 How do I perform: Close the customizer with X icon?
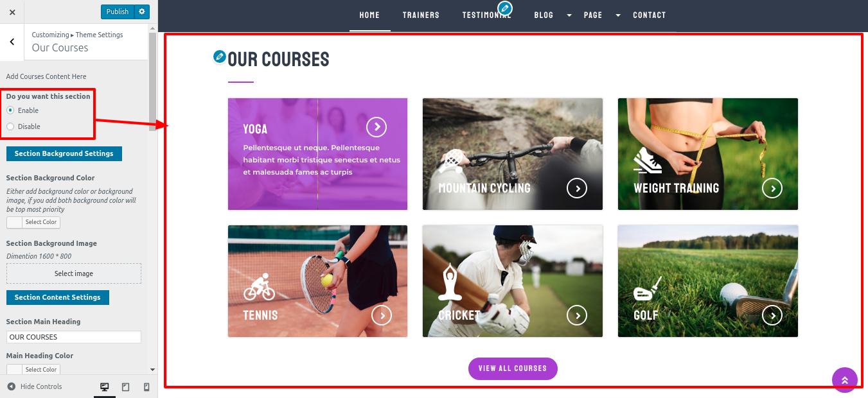tap(12, 12)
